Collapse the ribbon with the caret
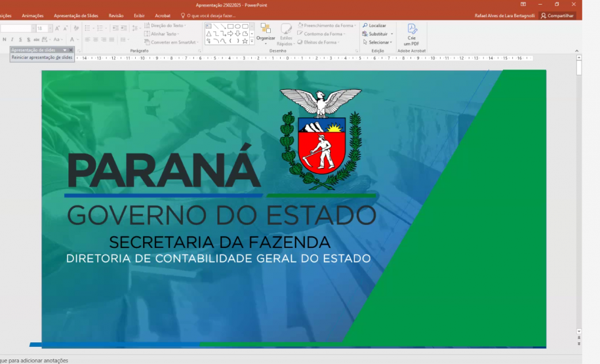 pyautogui.click(x=576, y=51)
